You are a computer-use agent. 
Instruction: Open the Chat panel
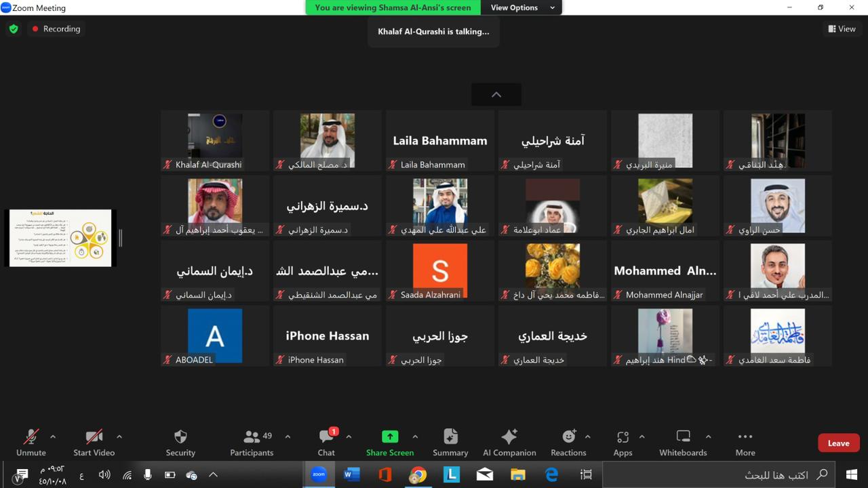(326, 443)
